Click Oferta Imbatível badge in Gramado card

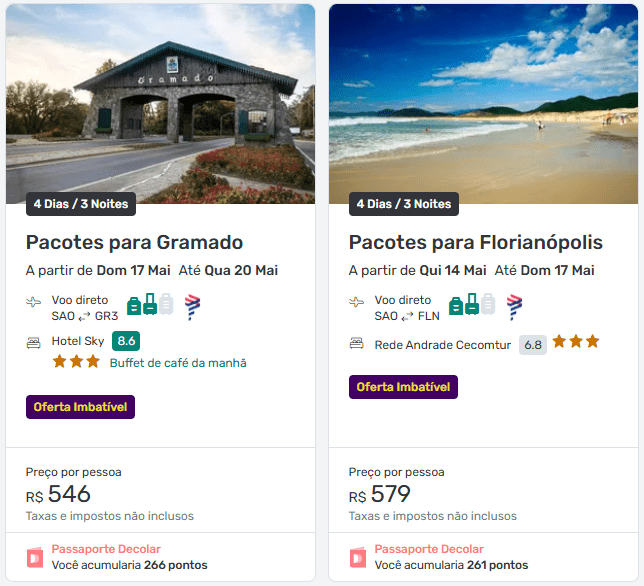click(x=80, y=407)
